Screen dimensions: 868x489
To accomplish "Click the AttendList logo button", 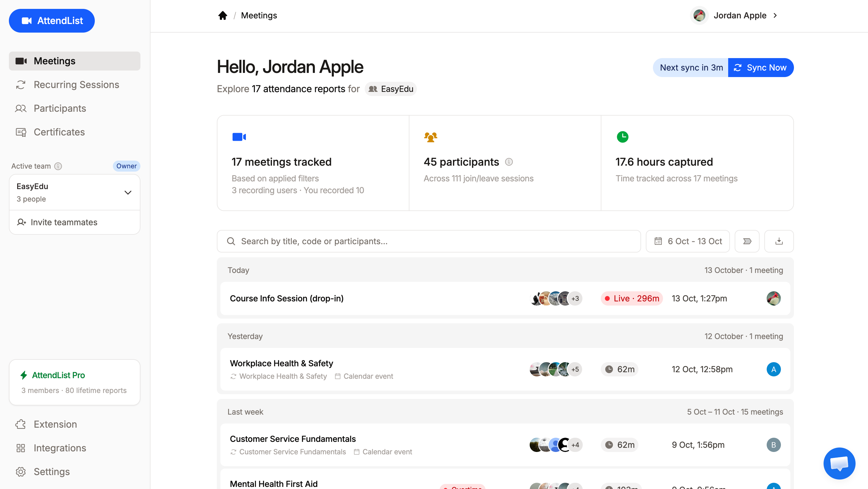I will (x=52, y=20).
